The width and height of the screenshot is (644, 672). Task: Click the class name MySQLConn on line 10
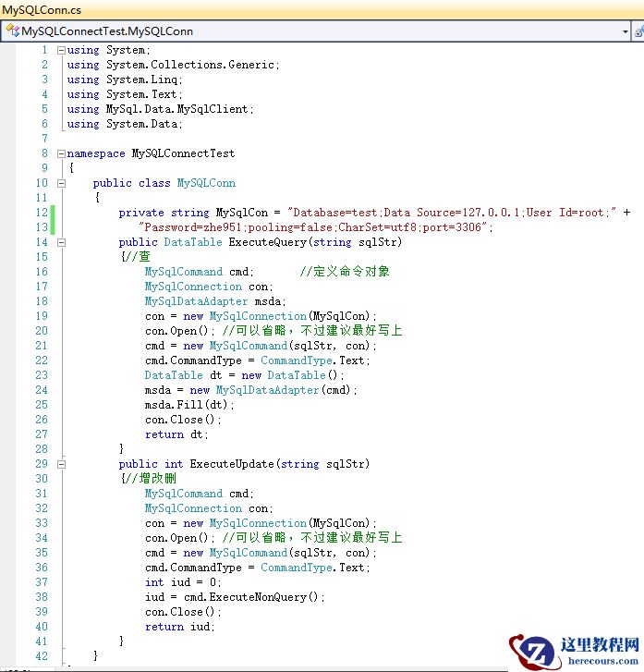tap(206, 183)
